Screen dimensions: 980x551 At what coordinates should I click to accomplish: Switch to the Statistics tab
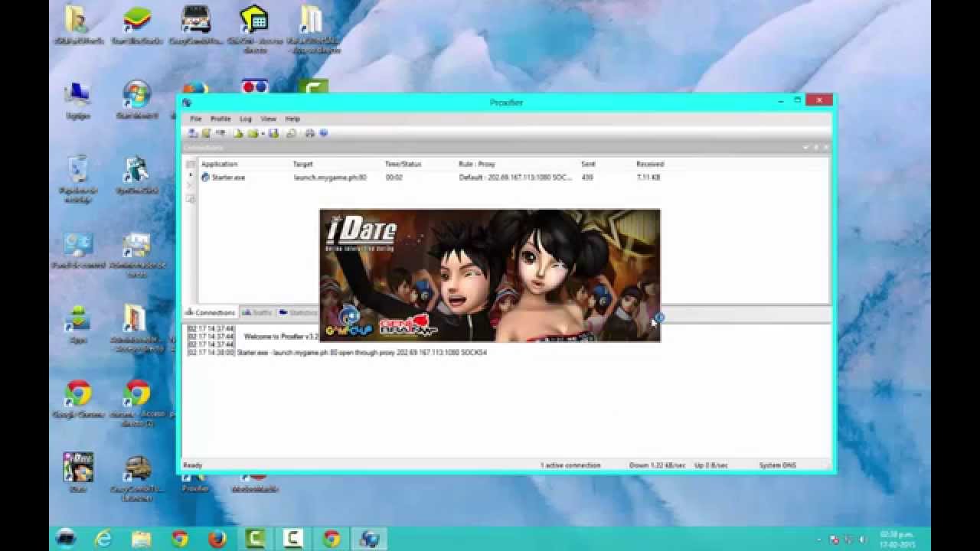pos(298,312)
